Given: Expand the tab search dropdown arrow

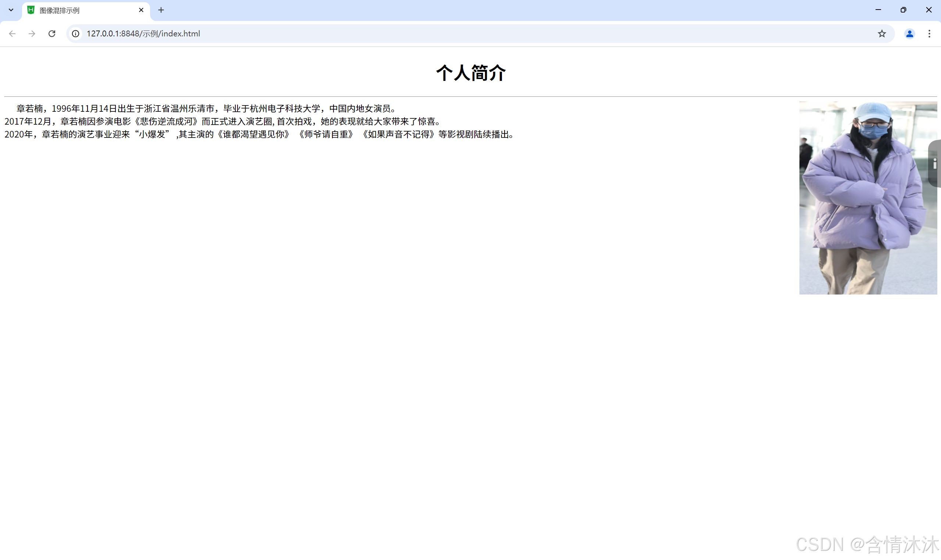Looking at the screenshot, I should coord(11,10).
